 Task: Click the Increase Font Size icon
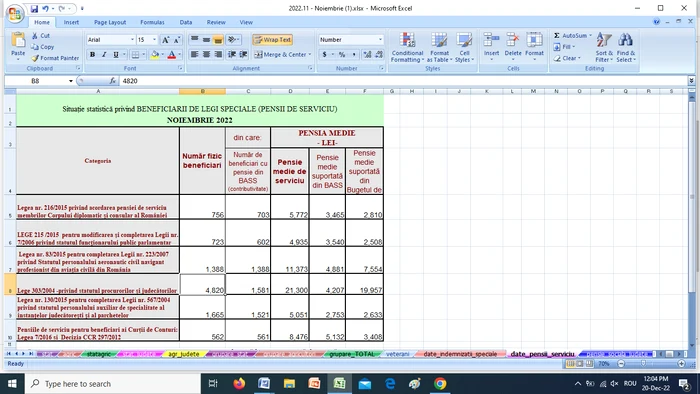coord(165,40)
